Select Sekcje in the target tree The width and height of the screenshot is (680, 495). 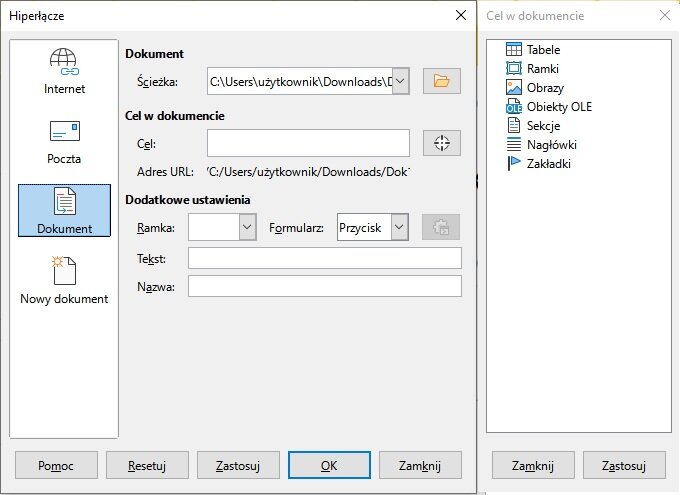pyautogui.click(x=543, y=125)
